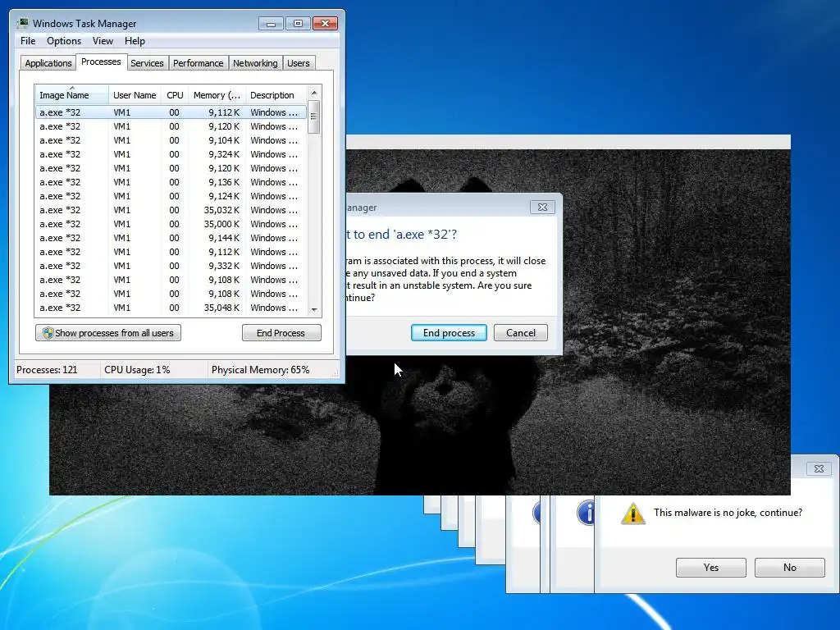Select the a.exe row using 9,124 K
Image resolution: width=840 pixels, height=630 pixels.
(171, 196)
